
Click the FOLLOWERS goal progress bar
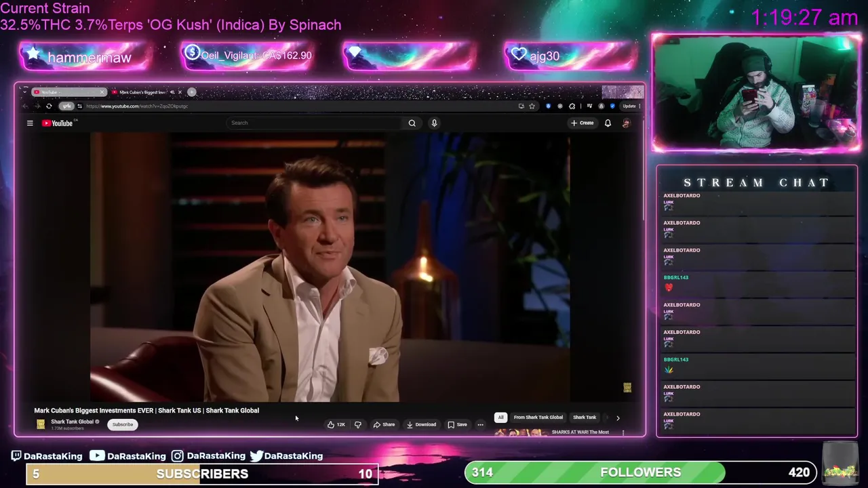tap(641, 472)
